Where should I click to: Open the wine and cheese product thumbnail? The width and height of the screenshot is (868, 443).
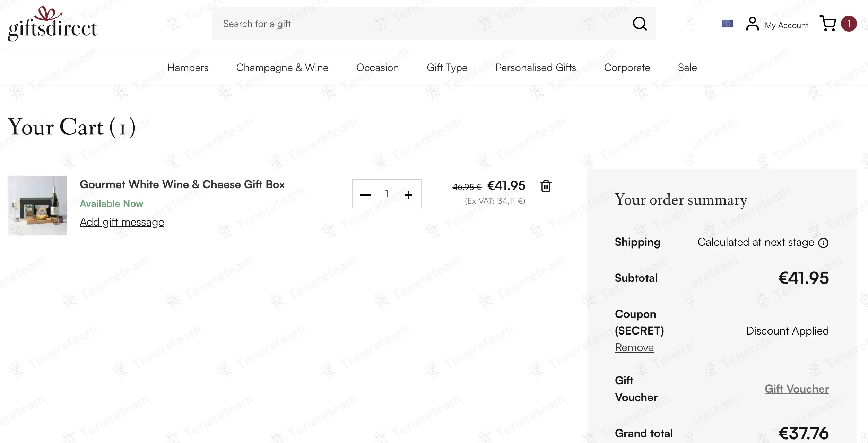(x=37, y=206)
